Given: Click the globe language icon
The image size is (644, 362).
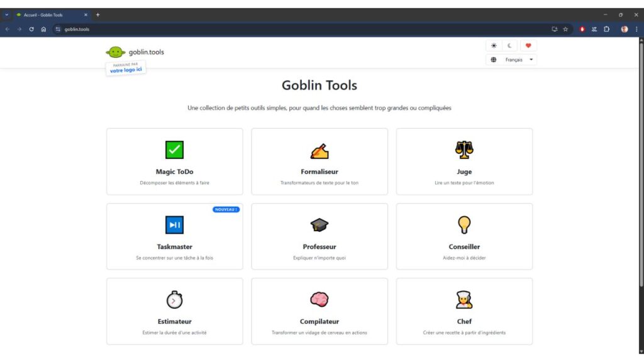Looking at the screenshot, I should point(493,60).
